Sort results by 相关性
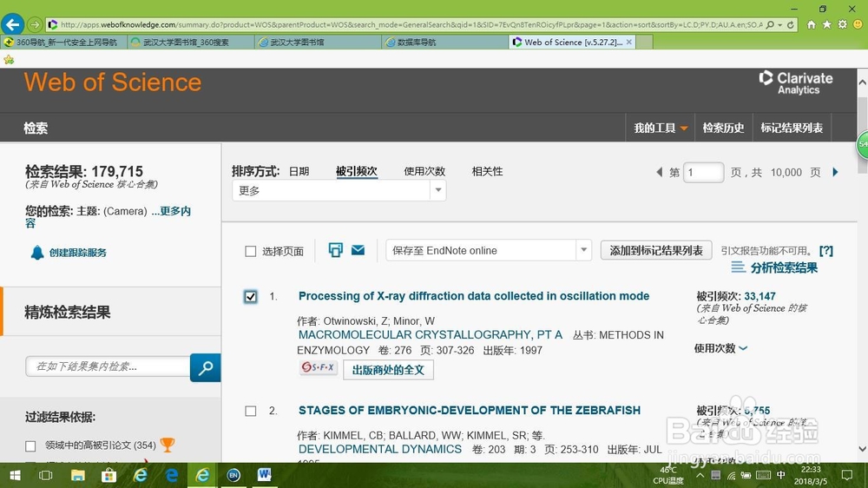The width and height of the screenshot is (868, 488). pos(487,171)
